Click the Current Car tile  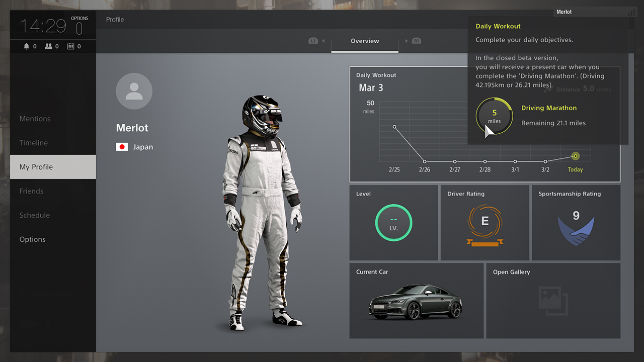point(416,300)
